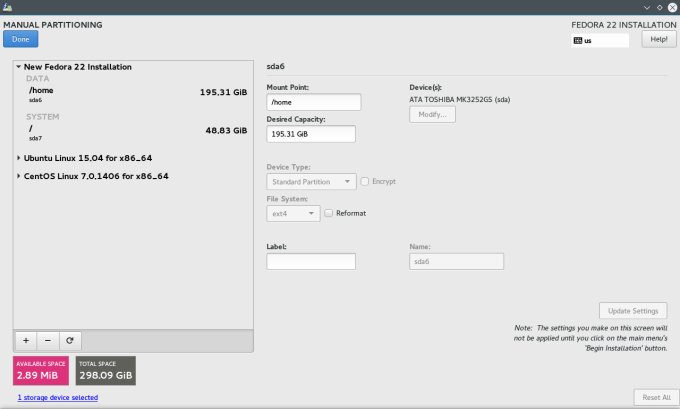Click the Mount Point field containing /home
680x409 pixels.
(314, 102)
